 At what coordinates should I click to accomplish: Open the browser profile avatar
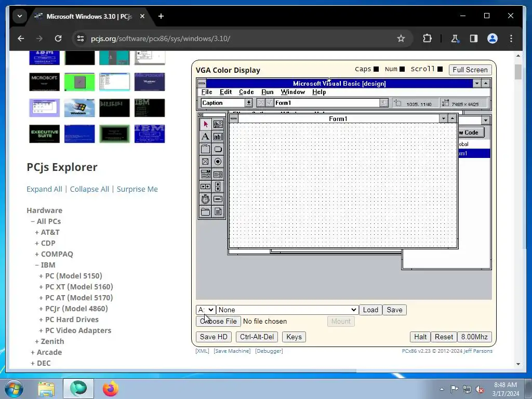tap(493, 38)
